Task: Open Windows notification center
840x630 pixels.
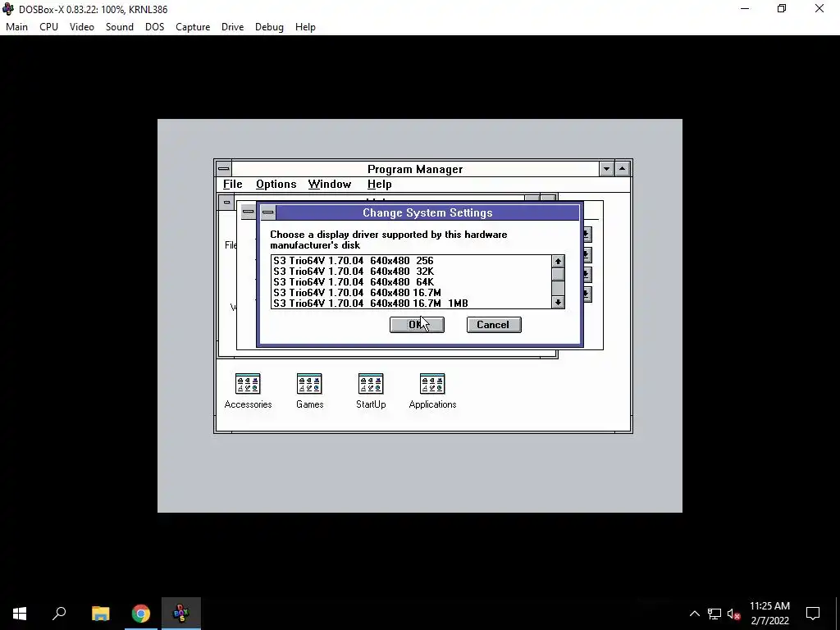Action: pos(813,614)
